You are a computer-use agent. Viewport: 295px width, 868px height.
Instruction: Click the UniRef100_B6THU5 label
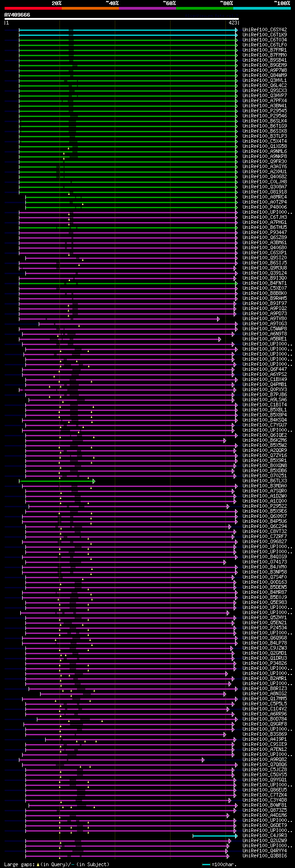[x=265, y=227]
